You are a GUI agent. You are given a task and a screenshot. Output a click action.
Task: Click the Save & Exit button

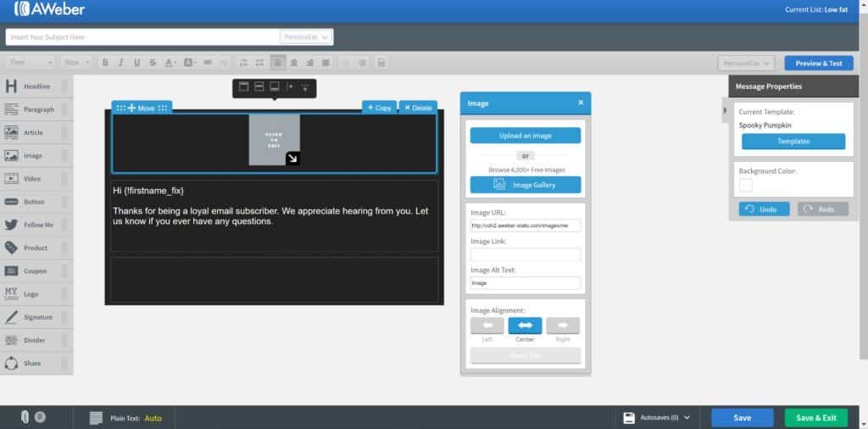coord(816,417)
